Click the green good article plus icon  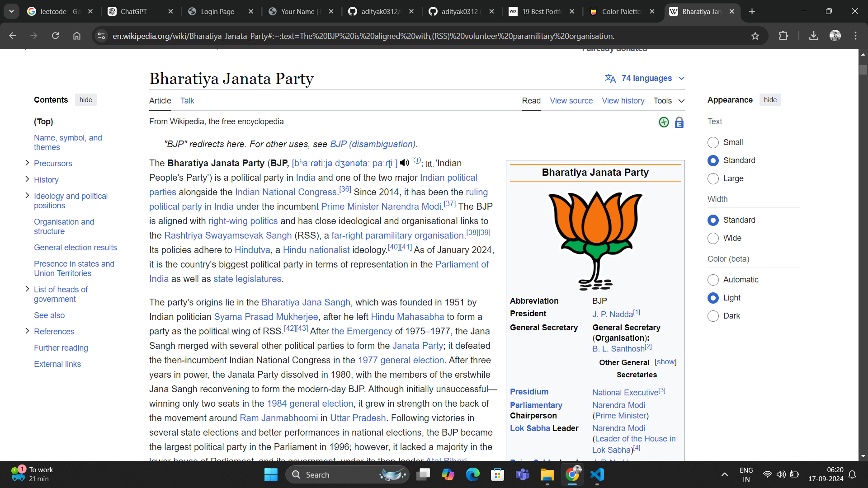pos(664,122)
